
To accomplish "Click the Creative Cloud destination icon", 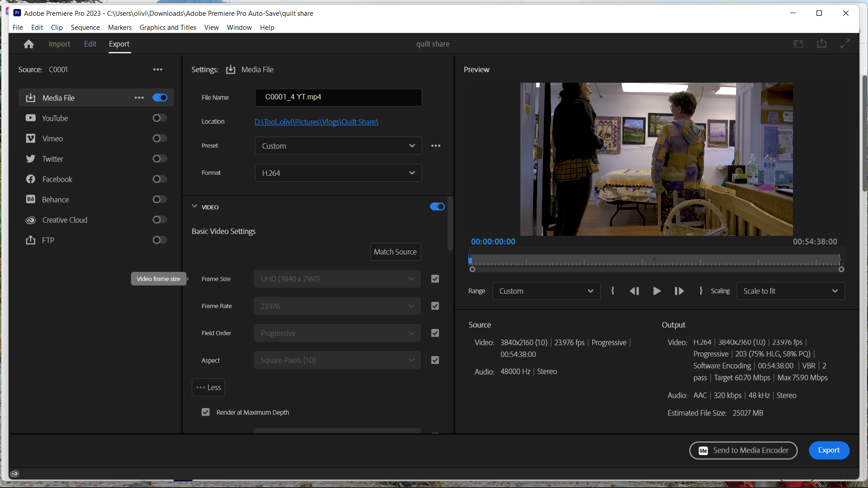I will pos(30,220).
